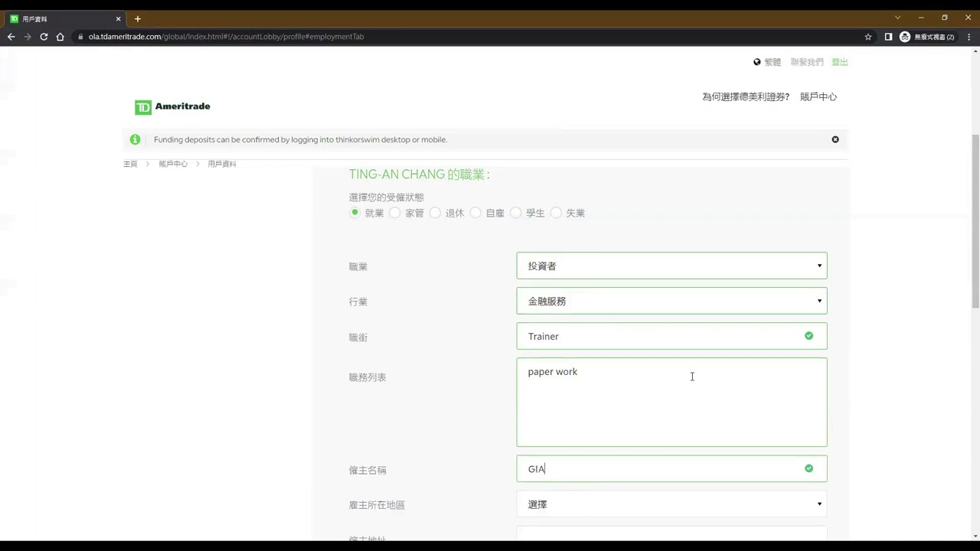This screenshot has height=551, width=980.
Task: Open the 職業 dropdown showing 投資者
Action: pyautogui.click(x=671, y=266)
